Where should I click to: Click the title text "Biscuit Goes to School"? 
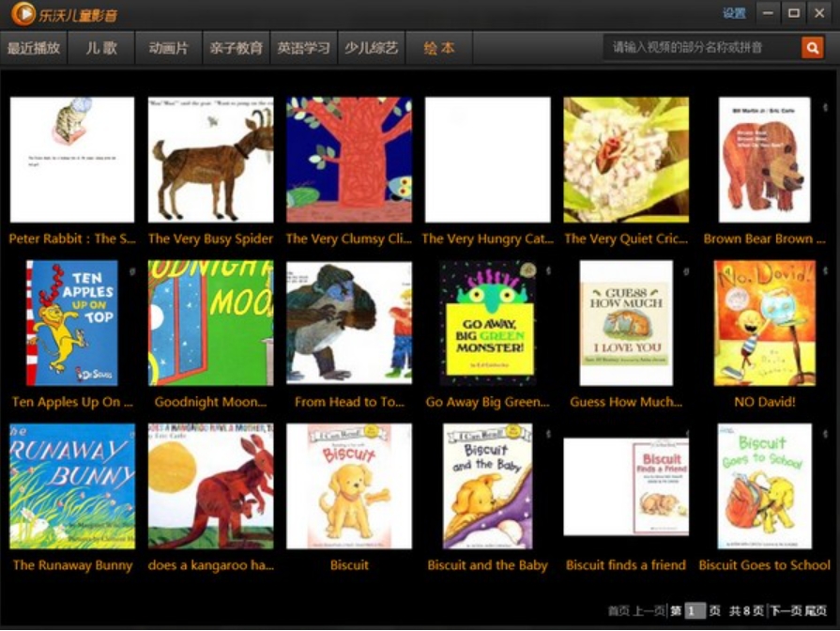[765, 565]
